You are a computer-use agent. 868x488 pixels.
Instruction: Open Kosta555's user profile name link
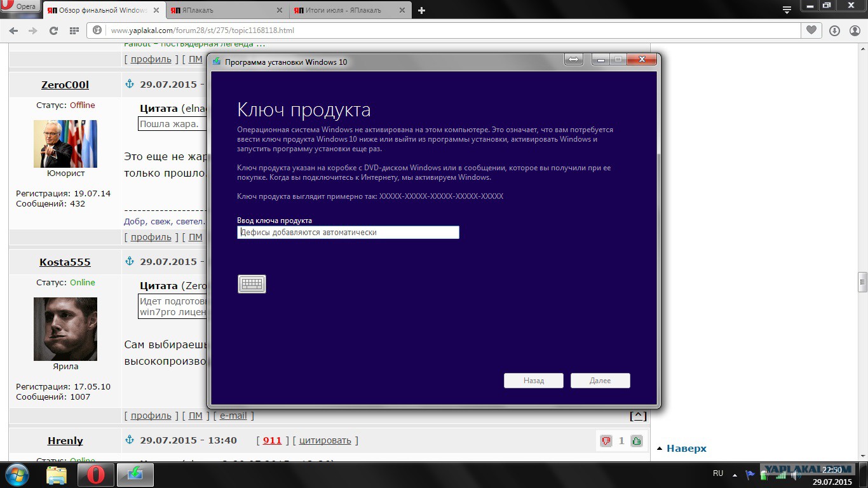click(x=65, y=262)
